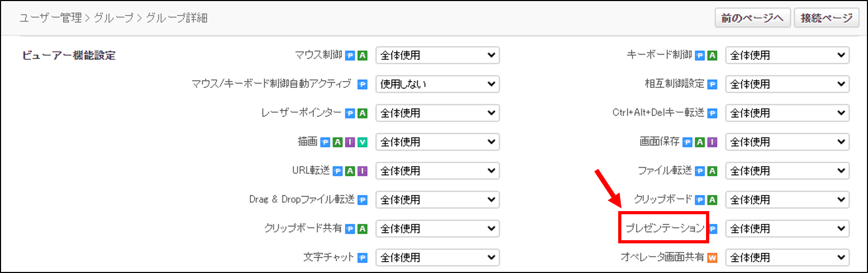The width and height of the screenshot is (868, 273).
Task: Open the ファイル転送 dropdown
Action: click(788, 171)
